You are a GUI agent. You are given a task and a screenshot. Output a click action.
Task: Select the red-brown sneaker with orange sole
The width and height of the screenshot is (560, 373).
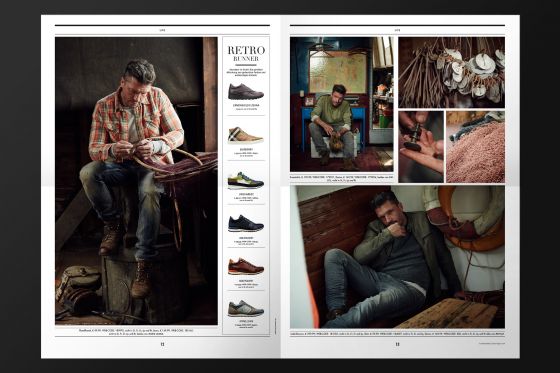(x=246, y=267)
